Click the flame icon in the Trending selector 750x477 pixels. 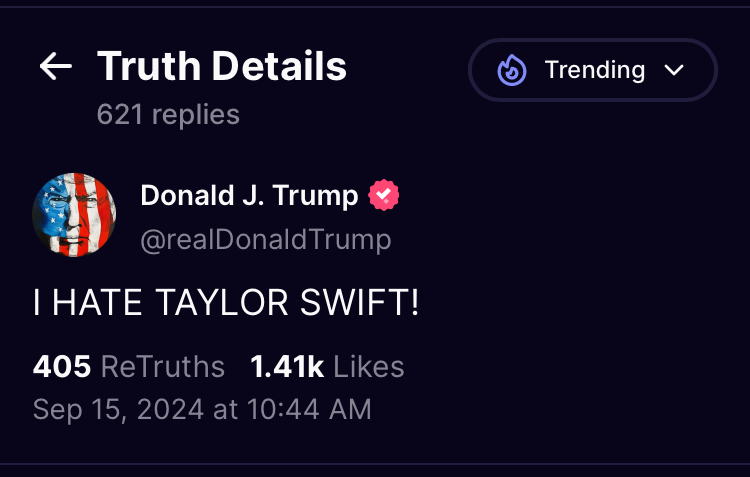[x=512, y=70]
